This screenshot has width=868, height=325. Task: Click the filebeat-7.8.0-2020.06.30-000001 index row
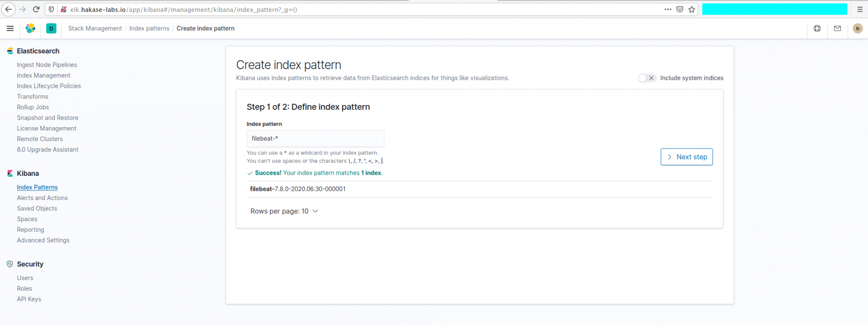(480, 189)
